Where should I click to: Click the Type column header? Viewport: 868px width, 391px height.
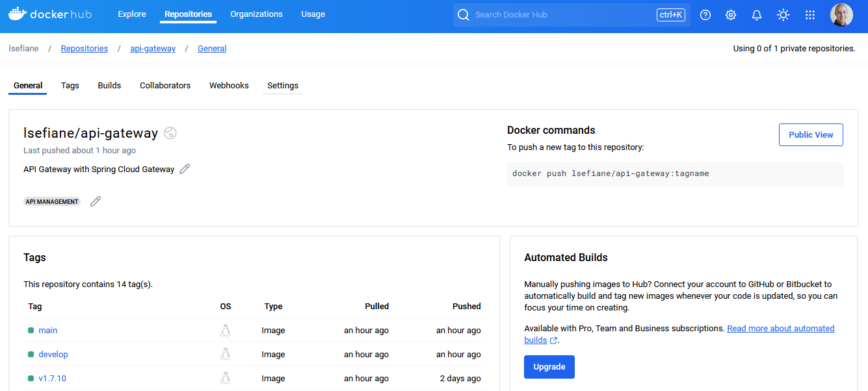tap(274, 307)
